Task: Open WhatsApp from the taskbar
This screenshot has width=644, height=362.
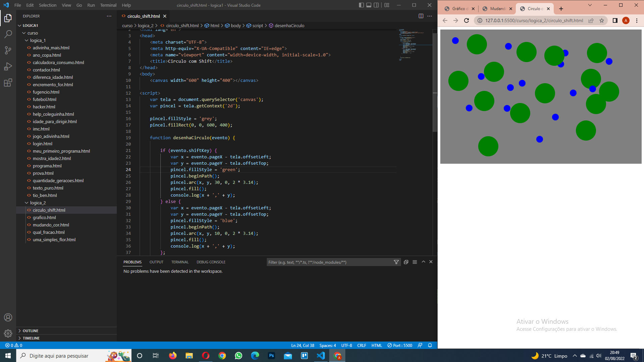Action: (239, 356)
